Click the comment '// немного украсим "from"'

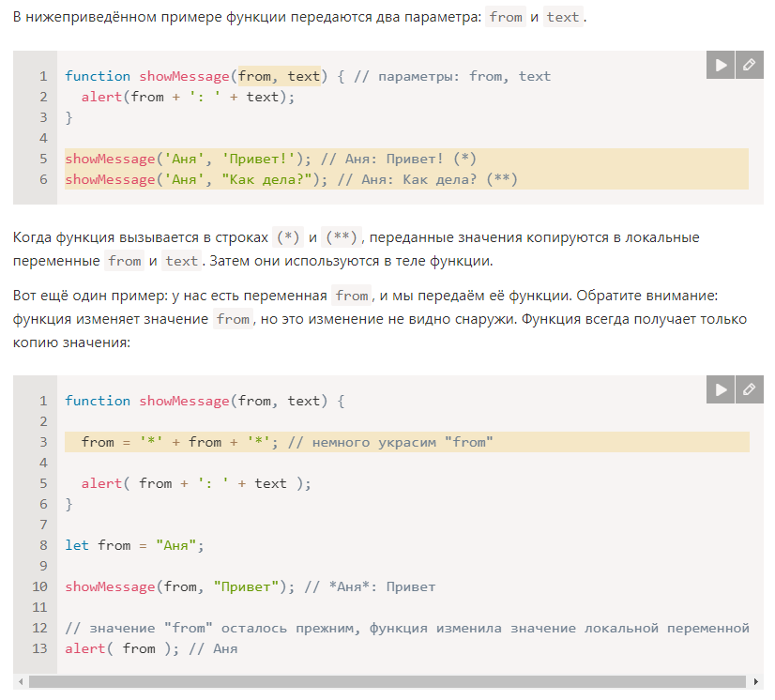click(x=390, y=442)
